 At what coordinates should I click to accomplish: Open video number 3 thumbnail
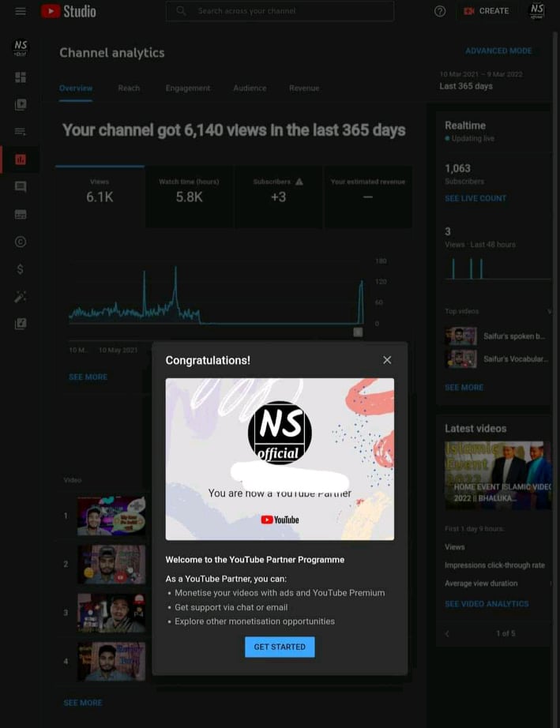(x=111, y=613)
